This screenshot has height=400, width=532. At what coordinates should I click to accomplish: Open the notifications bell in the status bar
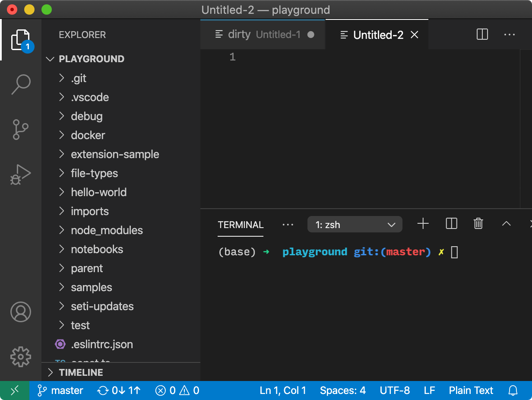click(514, 390)
